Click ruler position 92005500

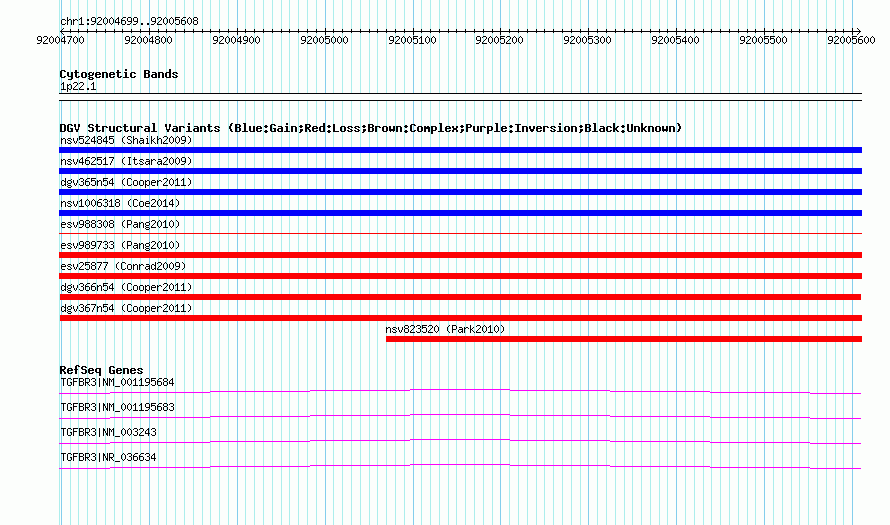[763, 40]
